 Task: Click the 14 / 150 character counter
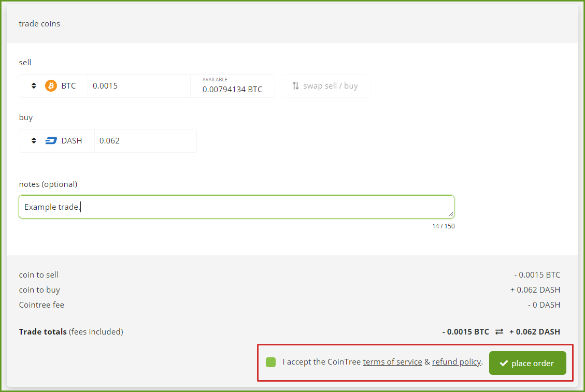pyautogui.click(x=443, y=226)
